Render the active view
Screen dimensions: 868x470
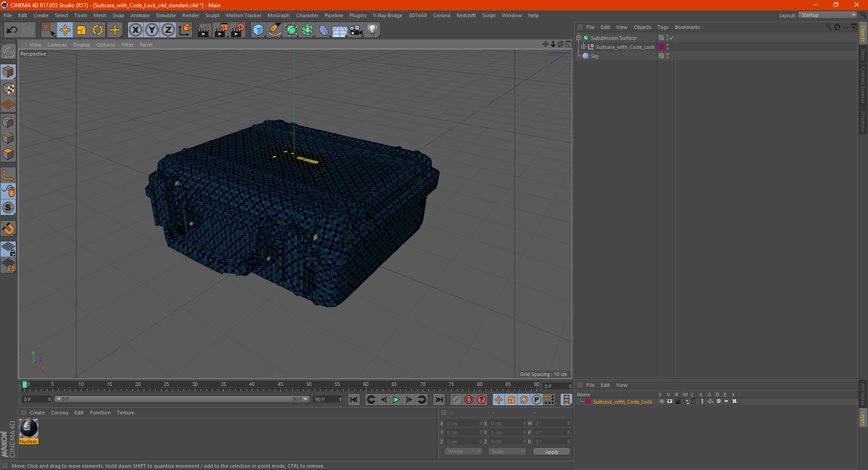click(x=204, y=30)
